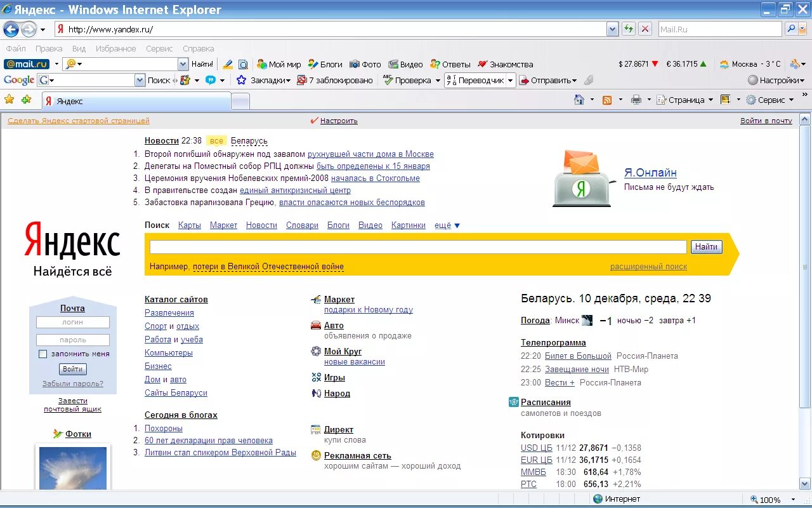The width and height of the screenshot is (812, 508).
Task: Run Проверка spell check in Google toolbar
Action: (407, 80)
